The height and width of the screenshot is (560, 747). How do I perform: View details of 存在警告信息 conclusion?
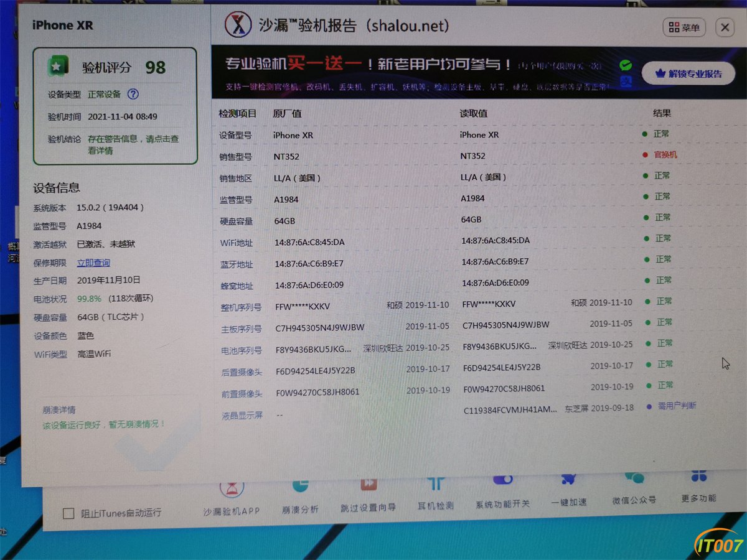click(133, 144)
